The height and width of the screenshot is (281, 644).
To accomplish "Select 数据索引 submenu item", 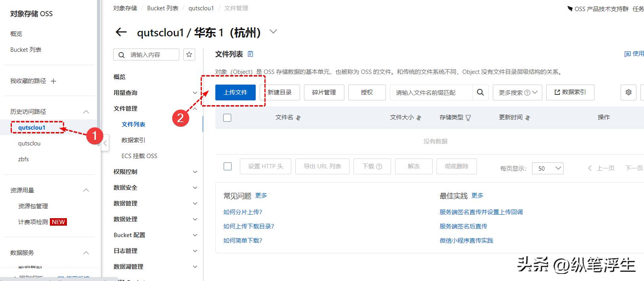I will (133, 140).
